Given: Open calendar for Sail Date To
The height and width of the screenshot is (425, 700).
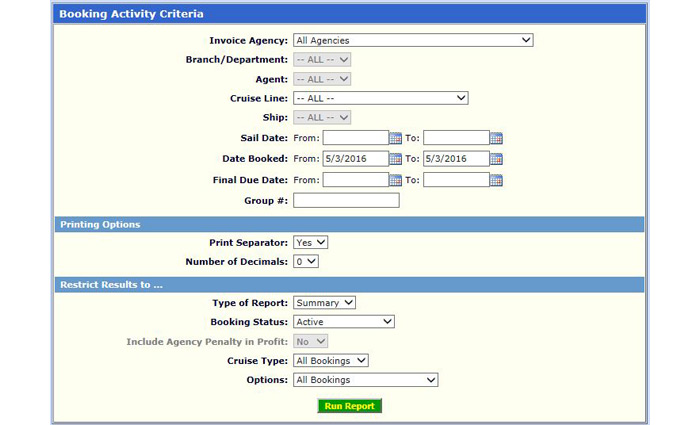Looking at the screenshot, I should (496, 138).
